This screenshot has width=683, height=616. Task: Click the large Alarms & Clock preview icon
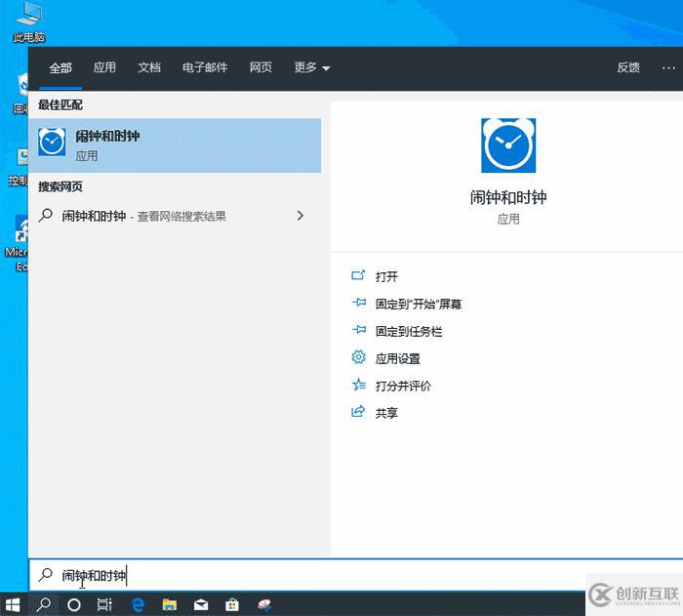pyautogui.click(x=508, y=145)
